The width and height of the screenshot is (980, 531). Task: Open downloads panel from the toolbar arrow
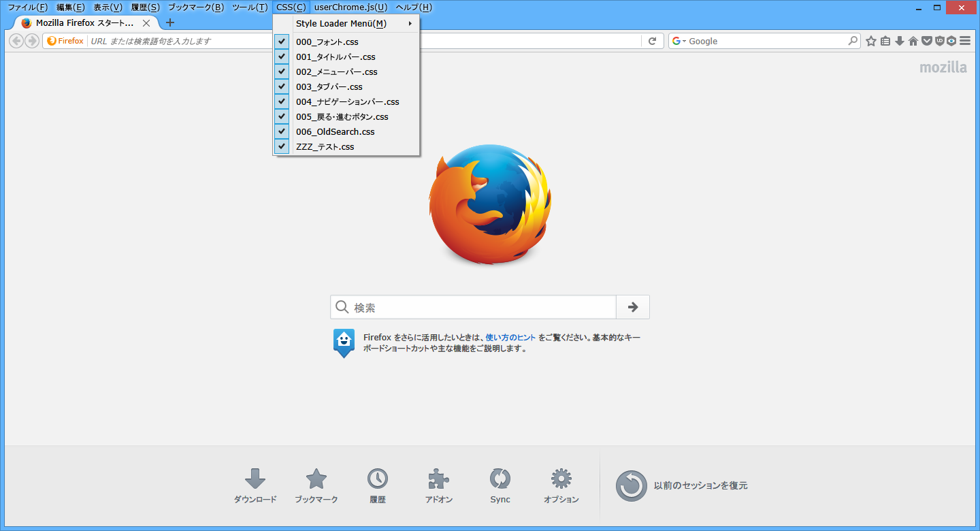coord(900,41)
